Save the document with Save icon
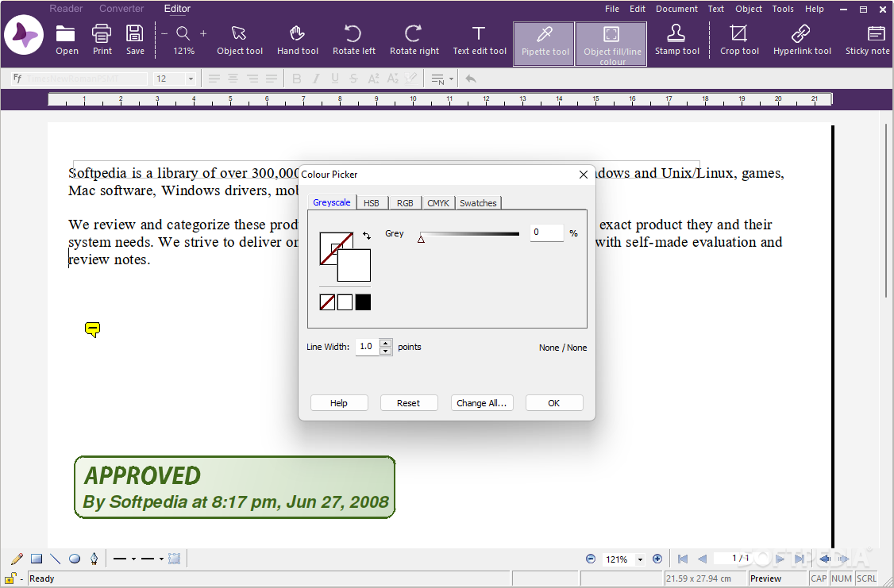894x588 pixels. pyautogui.click(x=135, y=40)
